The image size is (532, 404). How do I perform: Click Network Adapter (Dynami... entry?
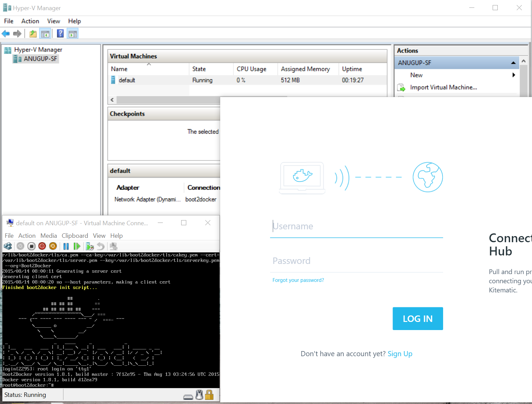148,199
